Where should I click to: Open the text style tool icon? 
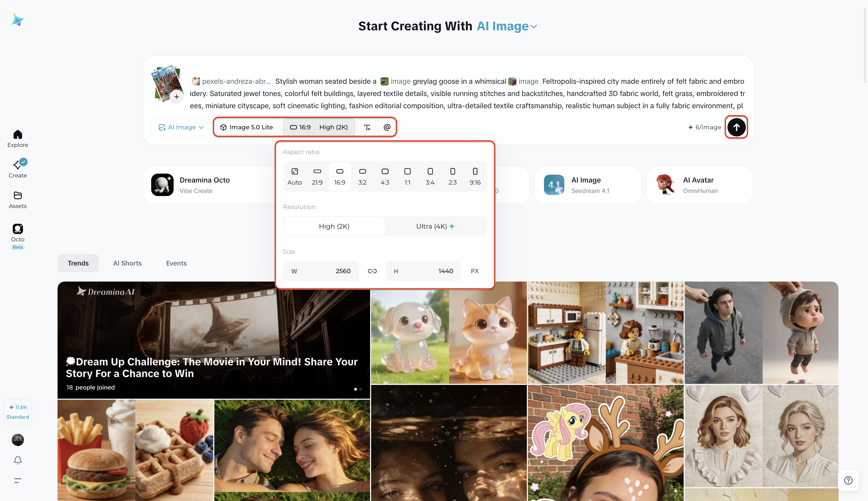point(367,127)
